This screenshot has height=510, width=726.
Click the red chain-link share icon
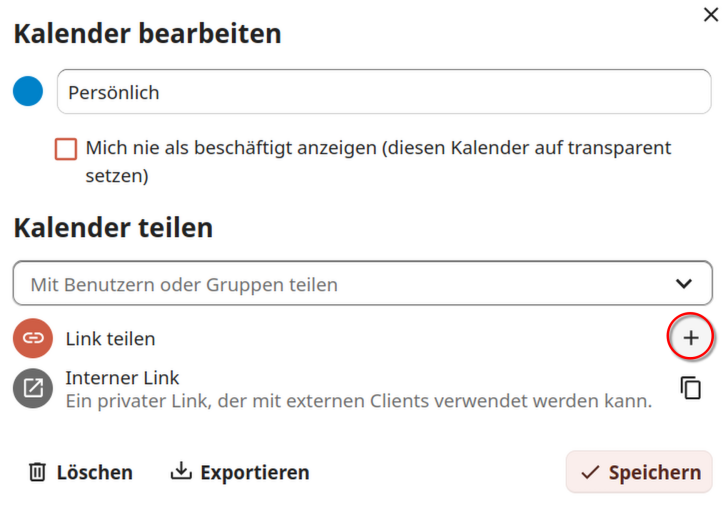click(x=33, y=338)
